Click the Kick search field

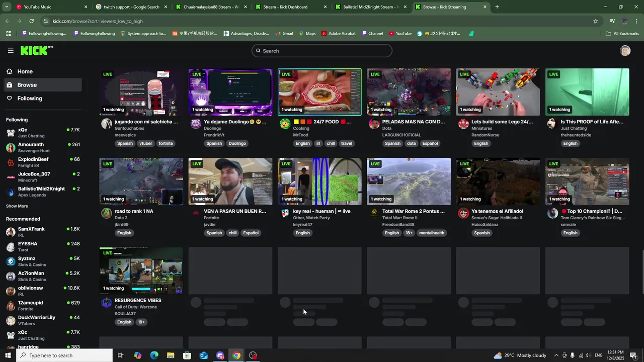pos(322,51)
